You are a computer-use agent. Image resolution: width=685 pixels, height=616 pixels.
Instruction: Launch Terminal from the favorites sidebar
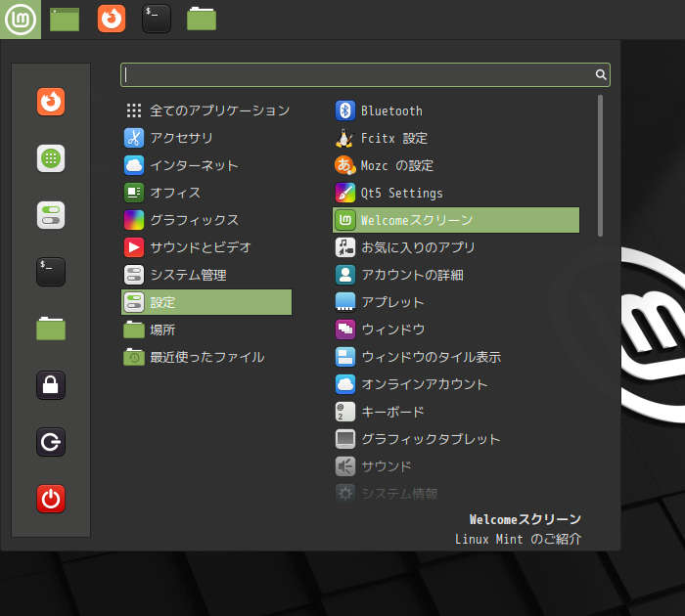(x=51, y=272)
